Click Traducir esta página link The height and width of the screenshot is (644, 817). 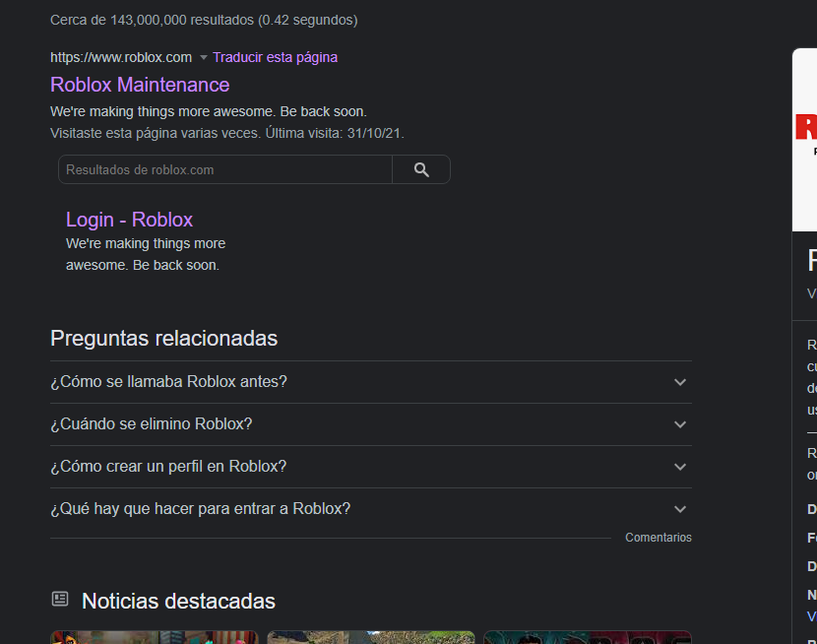pyautogui.click(x=275, y=57)
